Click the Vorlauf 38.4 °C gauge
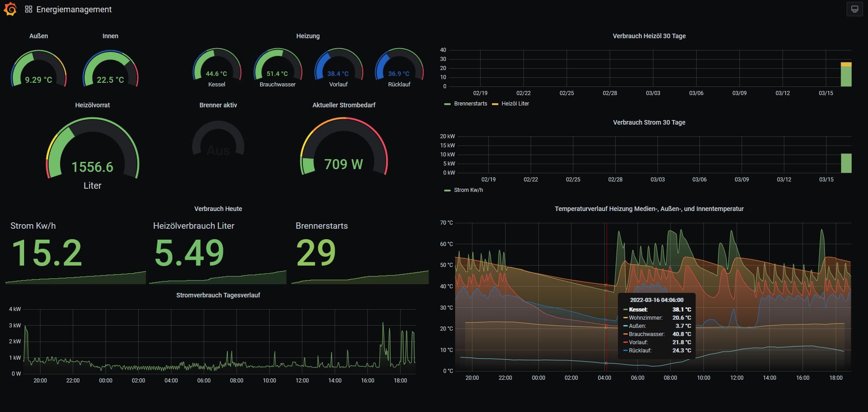The image size is (868, 412). point(338,65)
